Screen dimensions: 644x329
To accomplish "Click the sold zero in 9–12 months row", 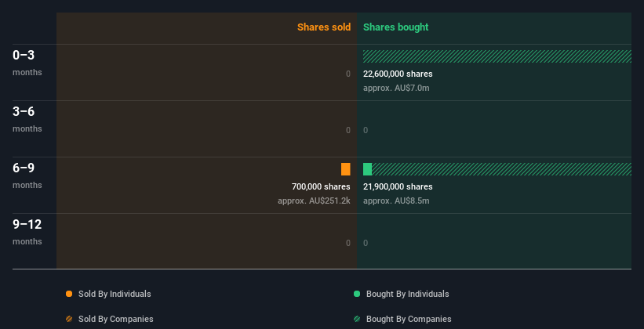I will [x=348, y=244].
